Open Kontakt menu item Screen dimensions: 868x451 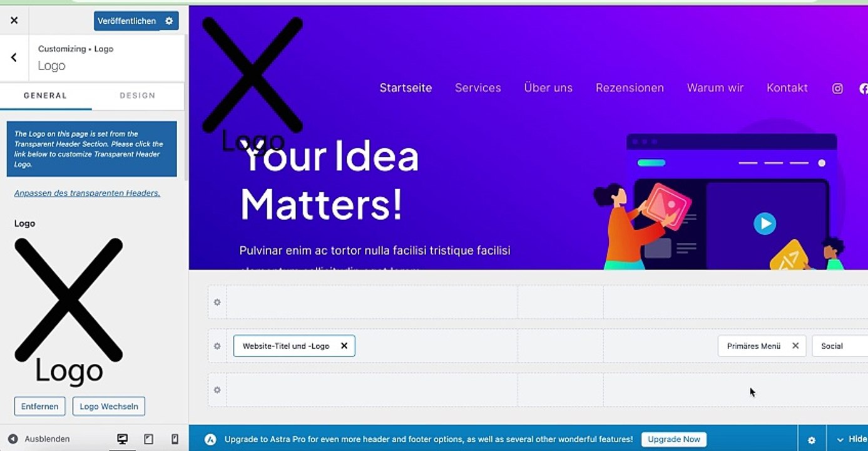(x=787, y=88)
